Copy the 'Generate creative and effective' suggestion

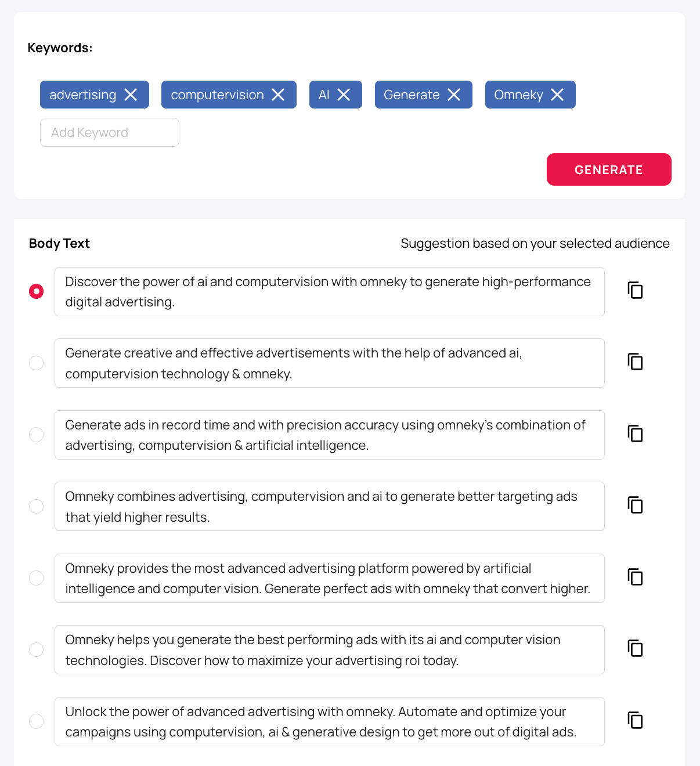[636, 362]
